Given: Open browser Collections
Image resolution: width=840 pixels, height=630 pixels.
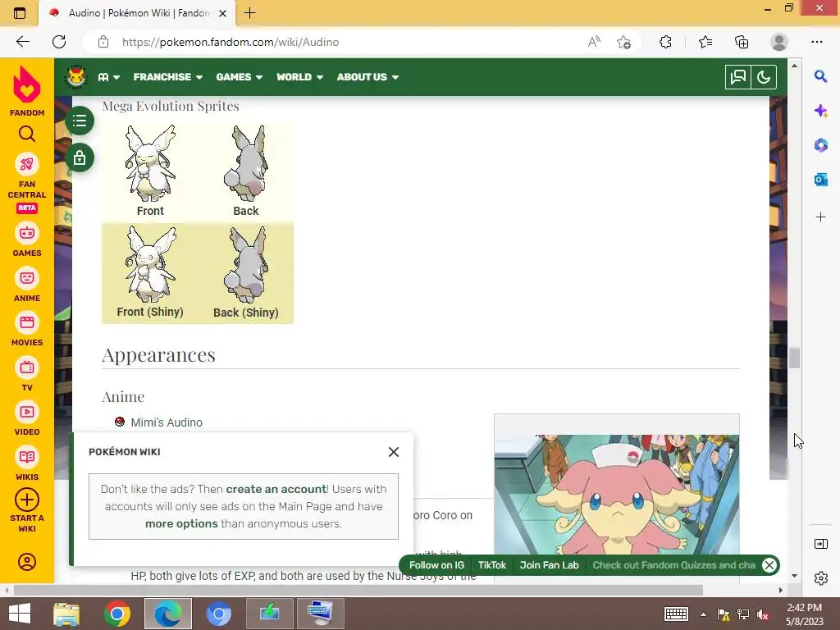Looking at the screenshot, I should 742,42.
